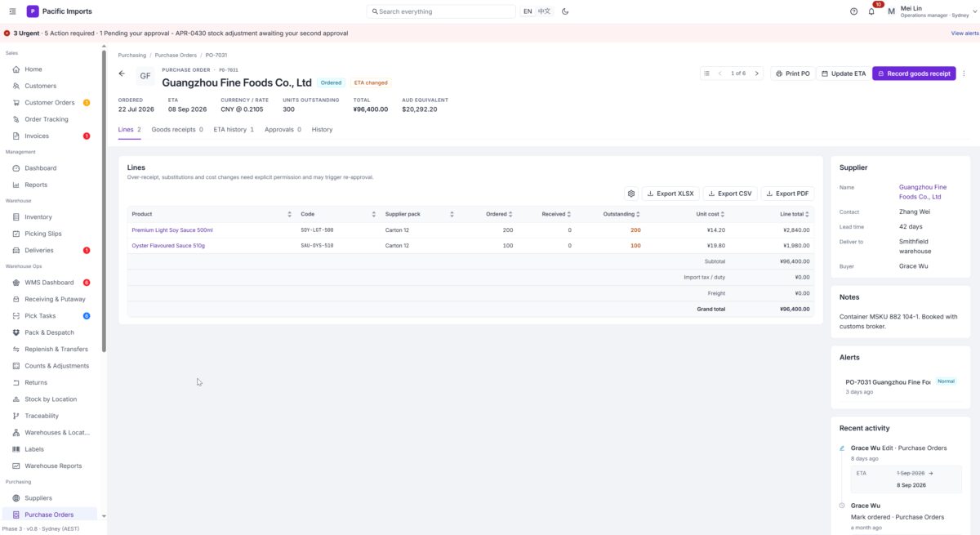Switch to the Approvals tab
The image size is (980, 535).
pyautogui.click(x=283, y=129)
